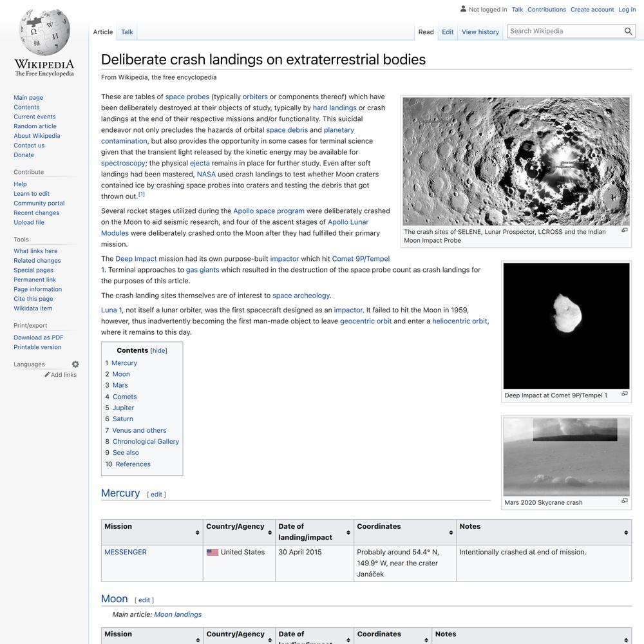This screenshot has width=644, height=644.
Task: Open Recent changes in the sidebar
Action: pos(36,213)
